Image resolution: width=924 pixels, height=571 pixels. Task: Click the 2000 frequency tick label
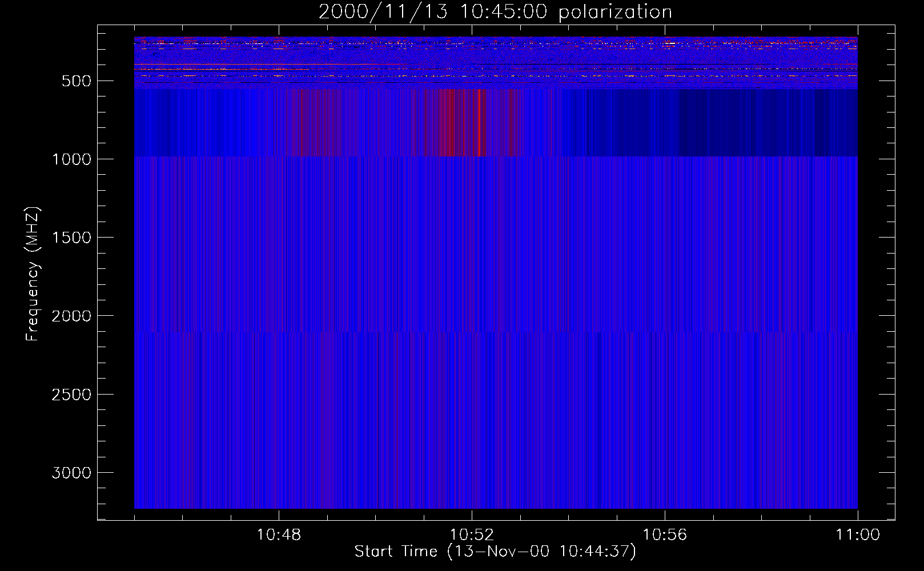click(71, 316)
